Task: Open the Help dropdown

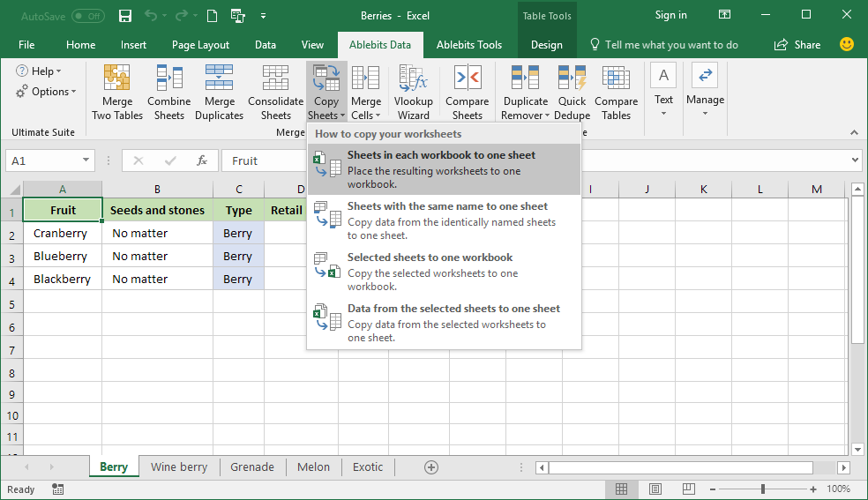Action: (x=38, y=71)
